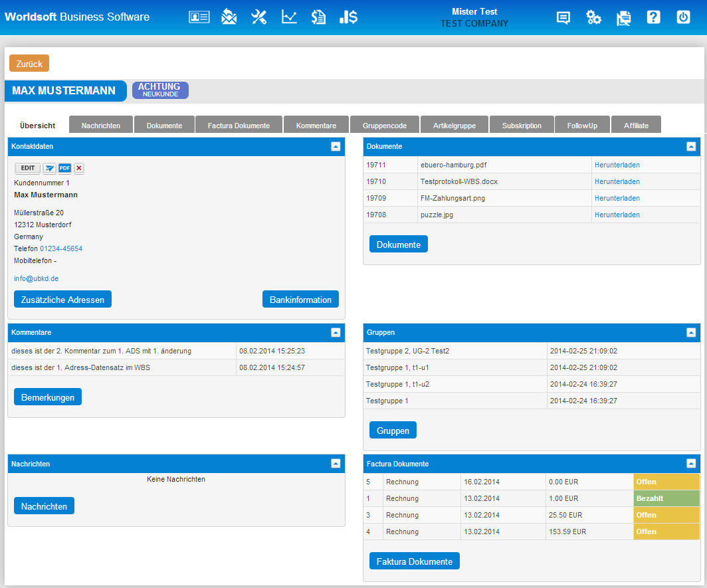Collapse the Kontaktdaten panel
This screenshot has width=707, height=588.
pos(336,147)
